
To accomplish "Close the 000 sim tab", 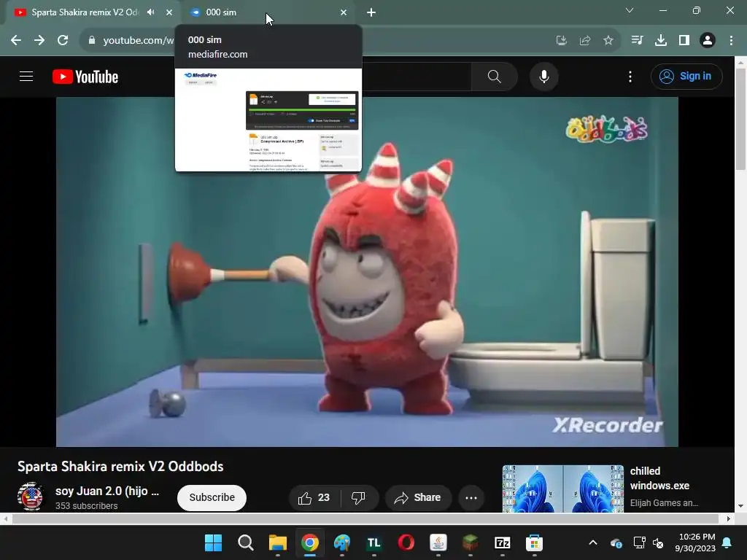I will (344, 12).
